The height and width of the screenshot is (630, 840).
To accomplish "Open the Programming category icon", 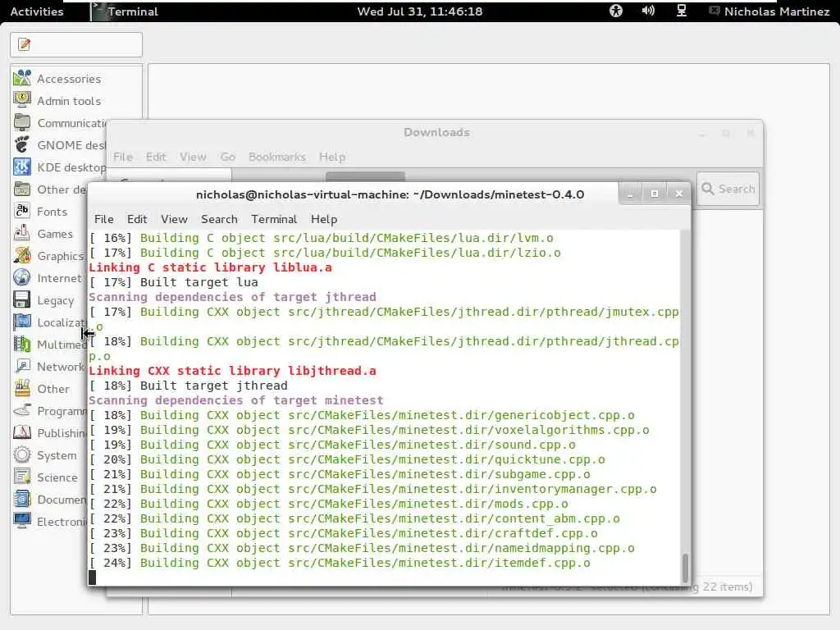I will 22,411.
